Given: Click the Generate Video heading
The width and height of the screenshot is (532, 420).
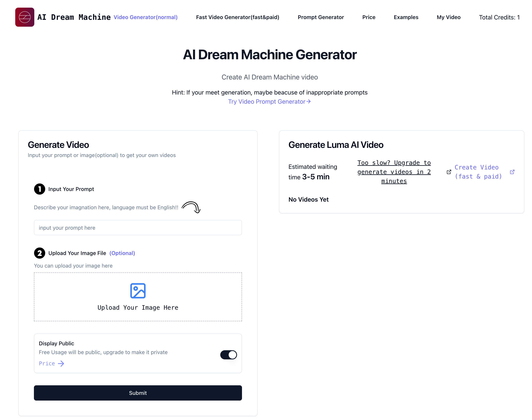Looking at the screenshot, I should point(58,145).
